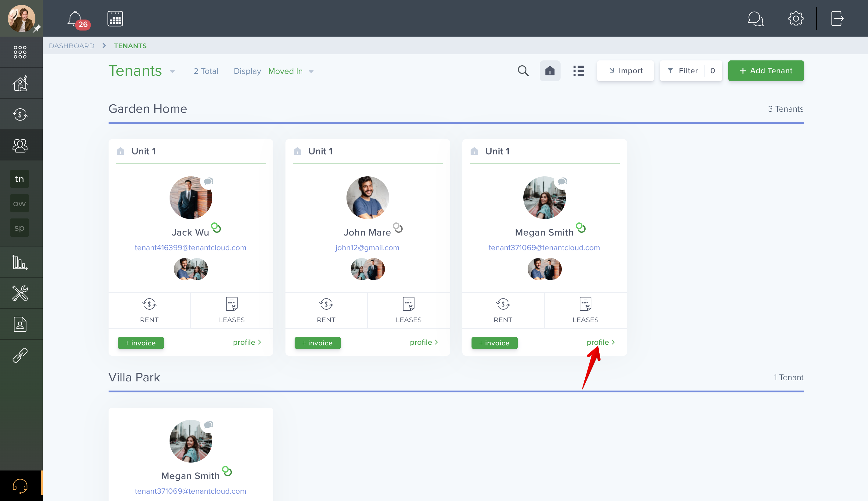Click the TENANTS breadcrumb

(x=130, y=46)
